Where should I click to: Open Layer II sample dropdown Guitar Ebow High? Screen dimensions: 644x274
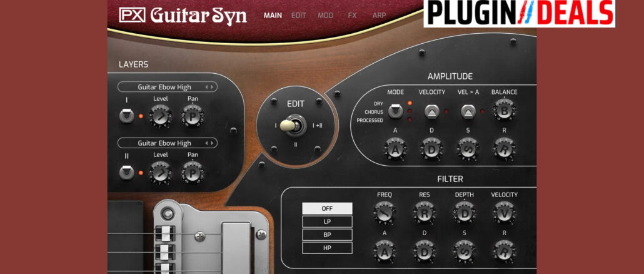[x=167, y=143]
